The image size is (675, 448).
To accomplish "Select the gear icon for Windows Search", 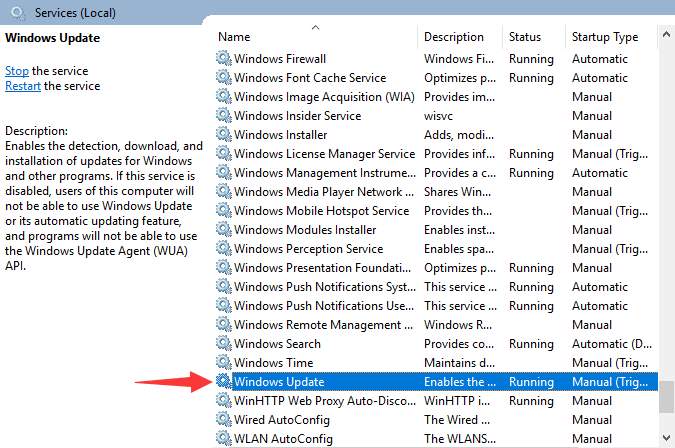I will point(223,343).
